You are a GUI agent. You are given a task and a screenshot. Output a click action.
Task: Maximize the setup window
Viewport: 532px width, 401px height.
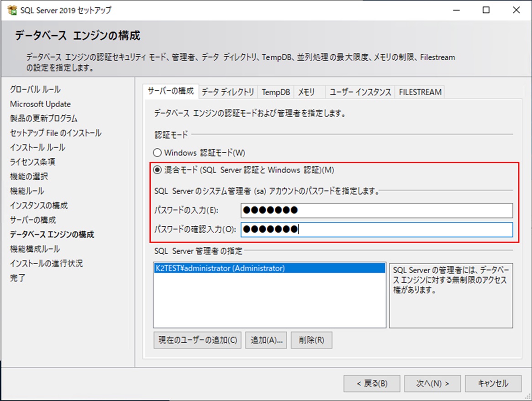(486, 10)
